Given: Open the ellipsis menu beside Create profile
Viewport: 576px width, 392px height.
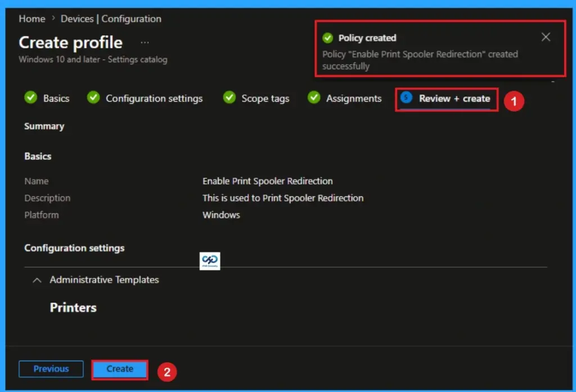Looking at the screenshot, I should click(145, 43).
